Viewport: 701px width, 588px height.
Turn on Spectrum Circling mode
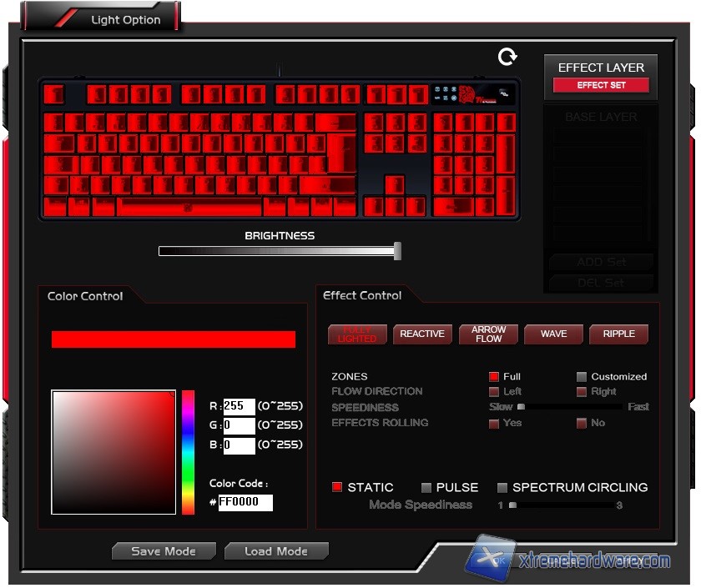[x=502, y=488]
